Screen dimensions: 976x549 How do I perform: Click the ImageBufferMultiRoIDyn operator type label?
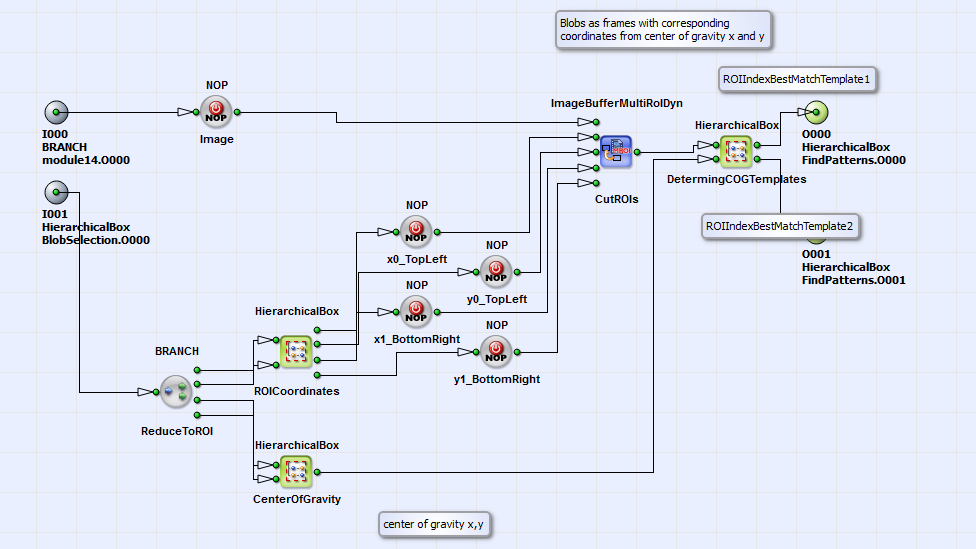coord(616,103)
